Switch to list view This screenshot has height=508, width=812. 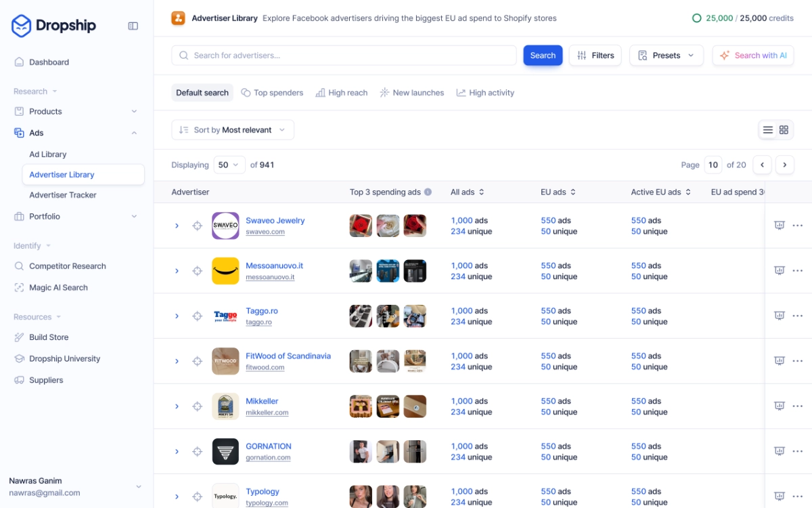[768, 130]
